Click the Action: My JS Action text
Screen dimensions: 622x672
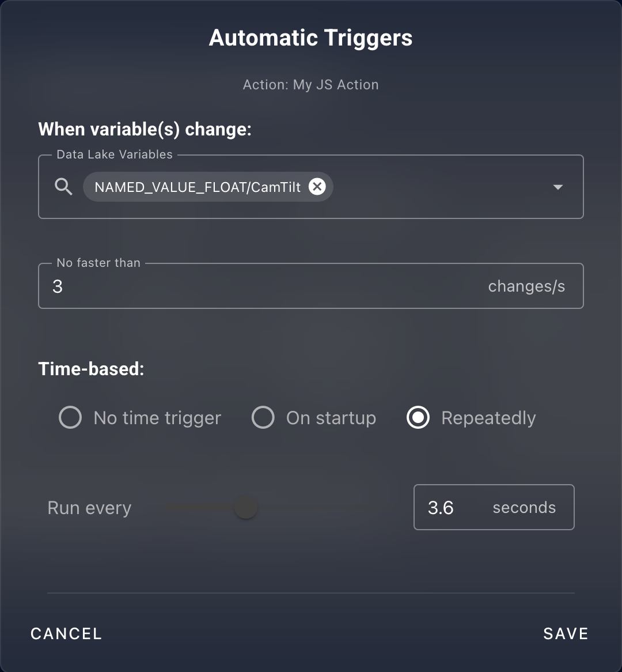(x=310, y=84)
